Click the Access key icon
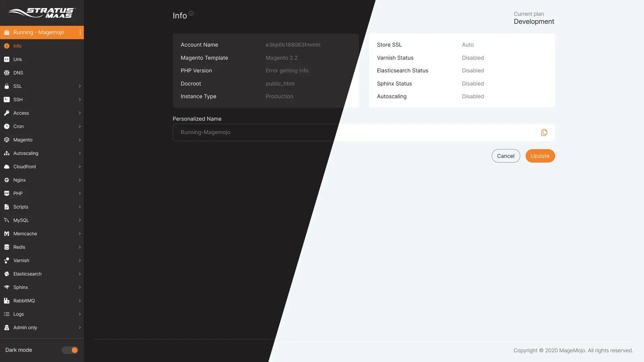Screen dimensions: 644x362 point(7,113)
